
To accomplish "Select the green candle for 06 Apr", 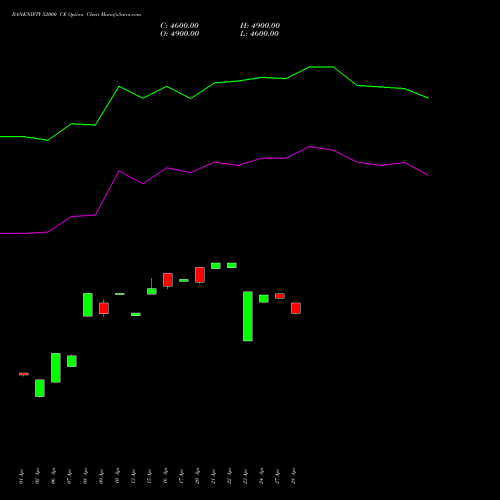I will (x=56, y=368).
